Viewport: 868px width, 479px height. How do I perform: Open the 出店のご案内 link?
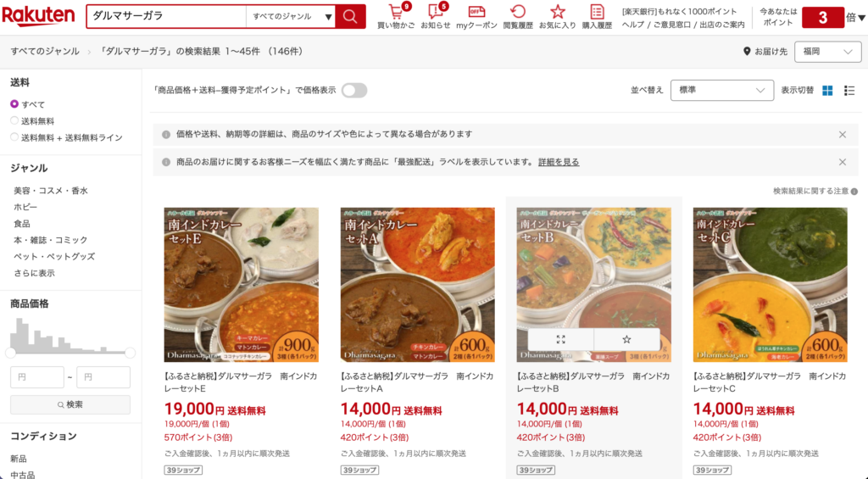(x=722, y=25)
